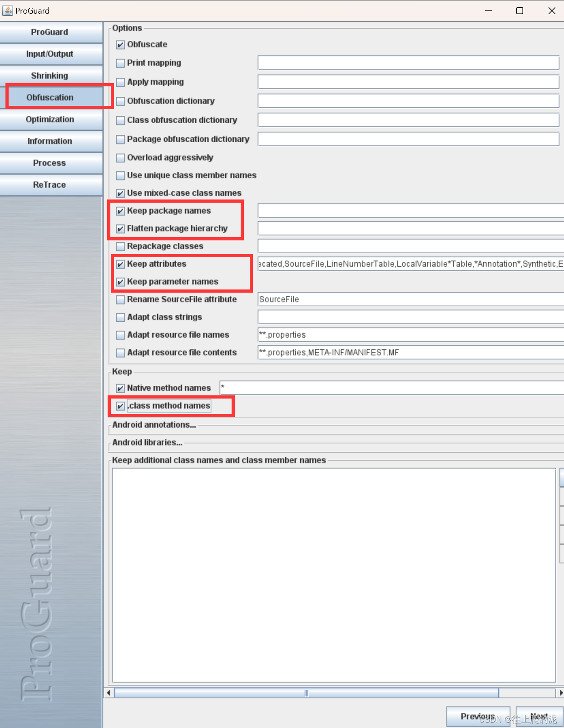This screenshot has width=564, height=728.
Task: Toggle Use mixed-case class names
Action: [x=120, y=193]
